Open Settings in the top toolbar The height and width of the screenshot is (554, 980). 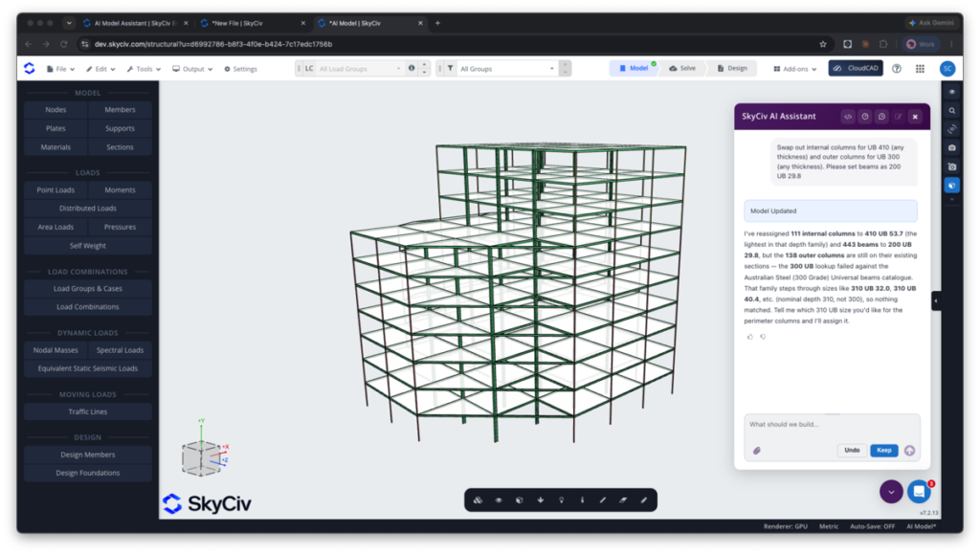coord(240,69)
